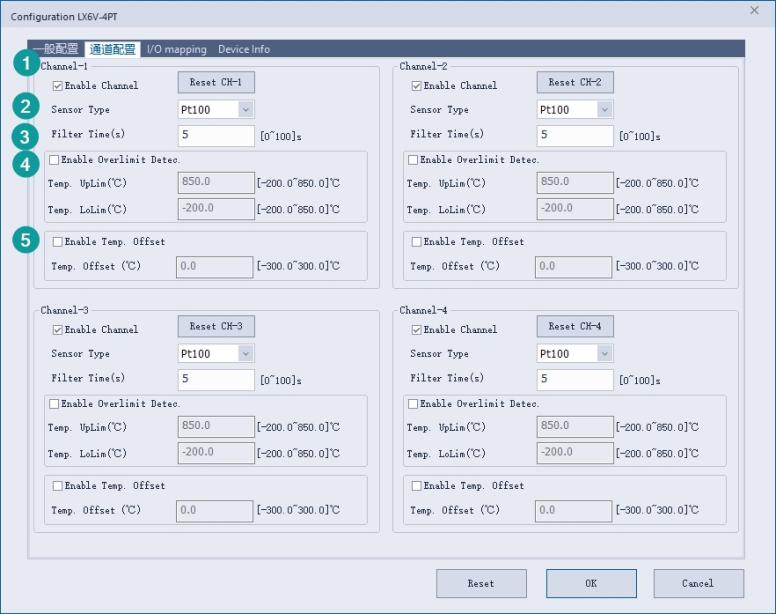The image size is (776, 614).
Task: Close the Configuration LX6V-4PT dialog
Action: tap(754, 10)
